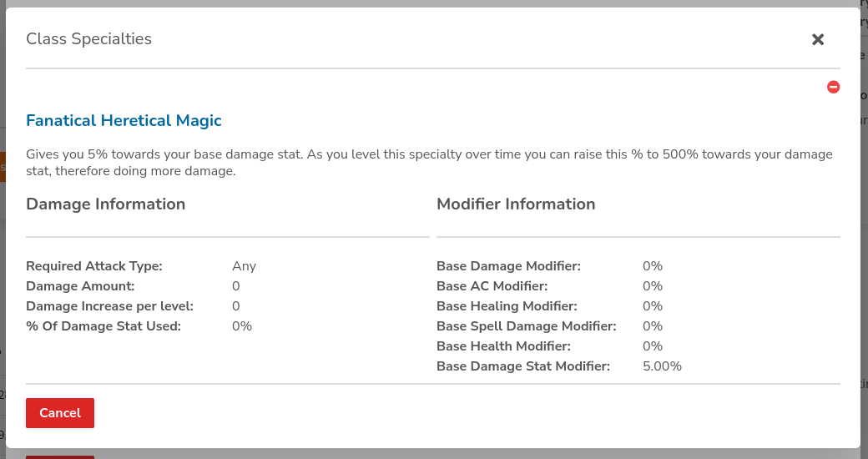
Task: Click the Base AC Modifier label
Action: 492,286
